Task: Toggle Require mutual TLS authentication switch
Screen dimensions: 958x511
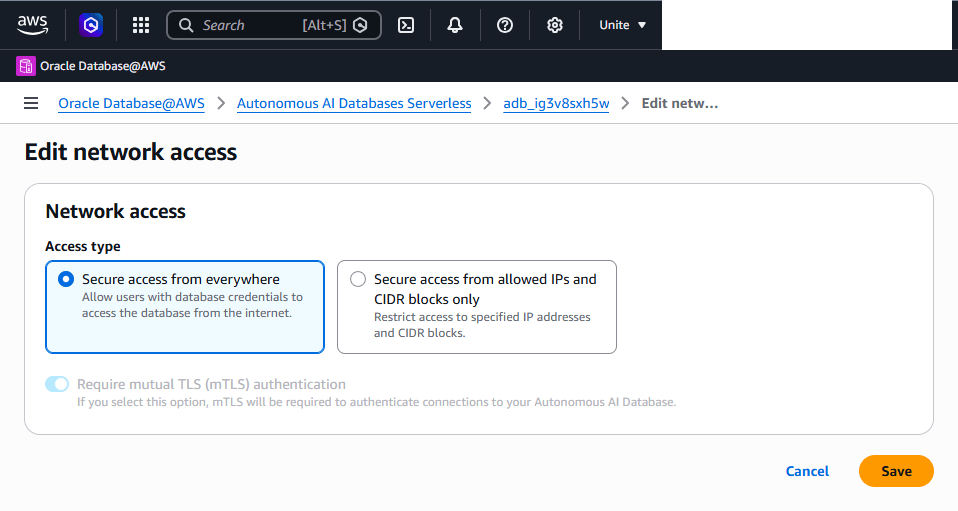Action: 57,384
